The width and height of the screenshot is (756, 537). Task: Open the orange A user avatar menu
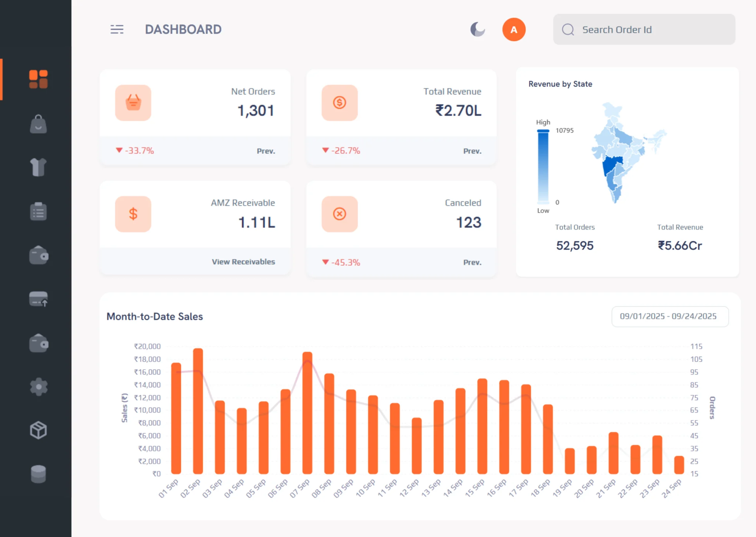coord(513,30)
